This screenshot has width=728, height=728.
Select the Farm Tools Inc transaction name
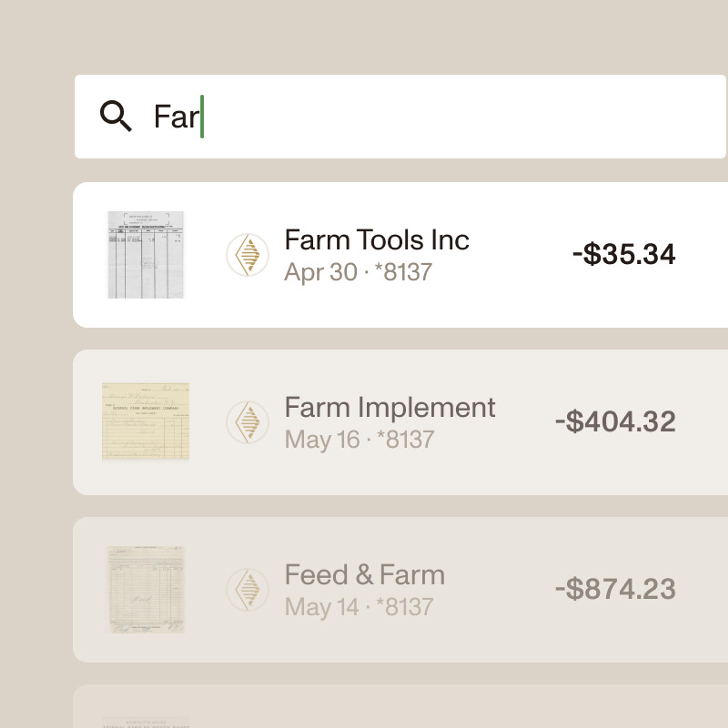point(377,240)
